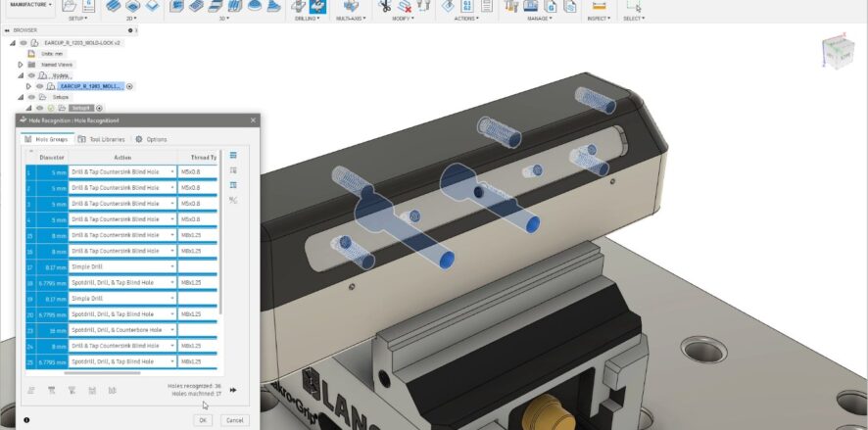This screenshot has height=430, width=868.
Task: Switch to the Hole Groups tab
Action: tap(46, 139)
